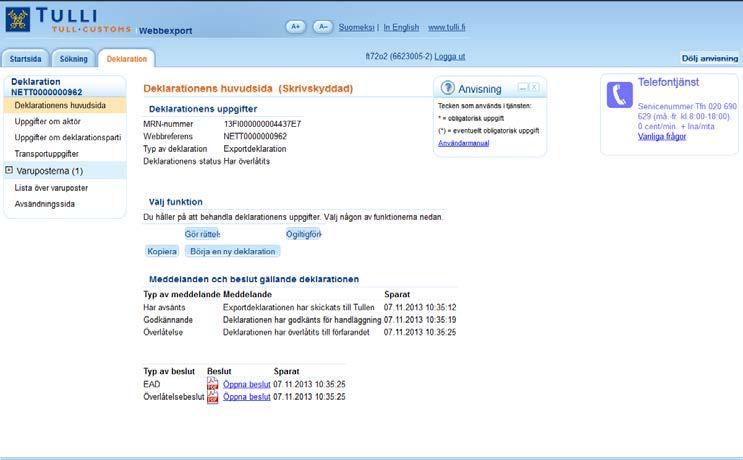The height and width of the screenshot is (460, 743).
Task: Click the Har överlåtits status value
Action: [x=246, y=161]
